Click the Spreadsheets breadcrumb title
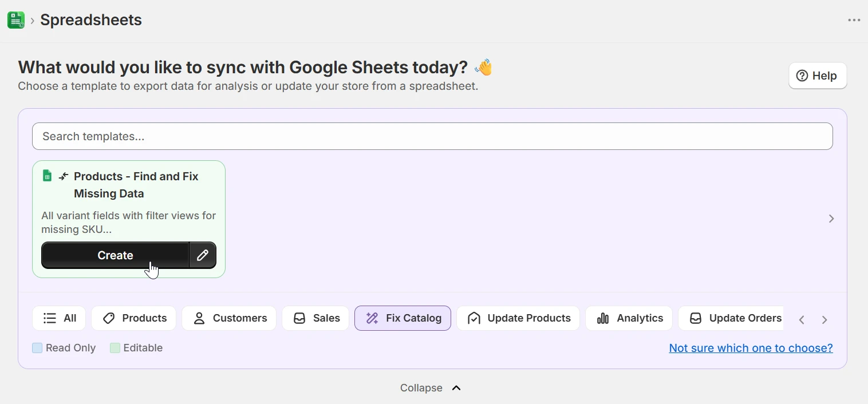 91,20
